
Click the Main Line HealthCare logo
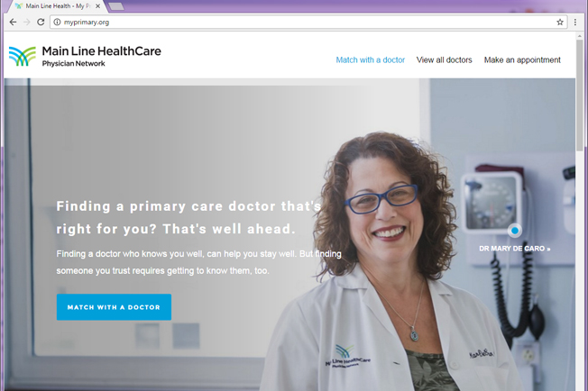pyautogui.click(x=85, y=56)
